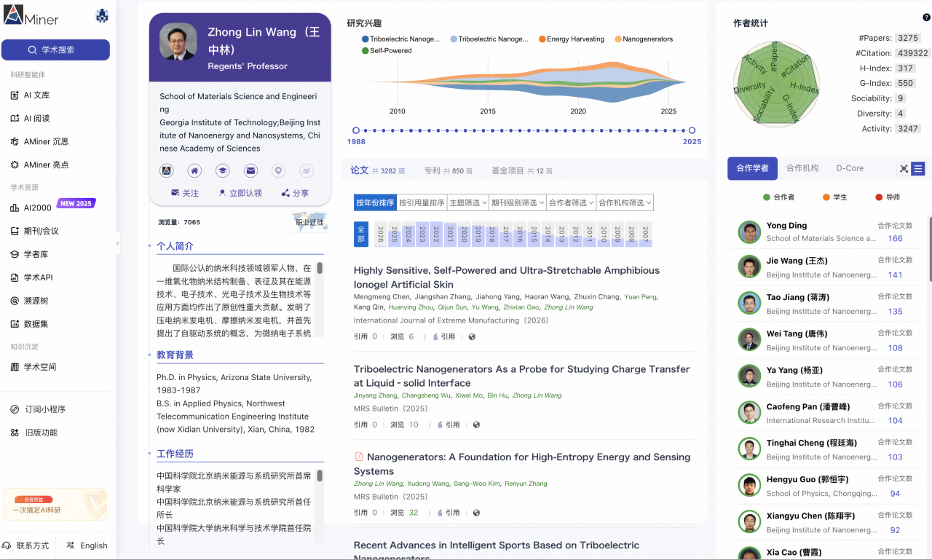Click the email envelope icon in profile card
The height and width of the screenshot is (560, 932).
pyautogui.click(x=250, y=170)
